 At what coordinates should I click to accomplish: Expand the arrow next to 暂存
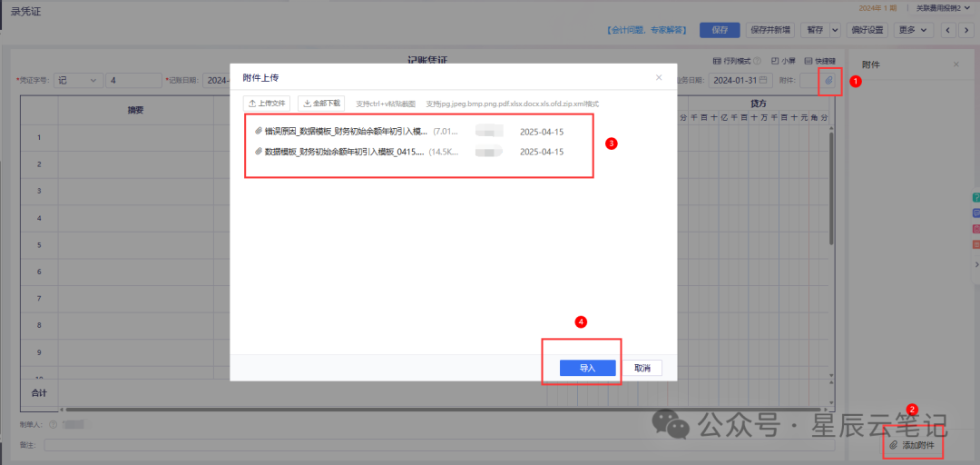click(835, 30)
